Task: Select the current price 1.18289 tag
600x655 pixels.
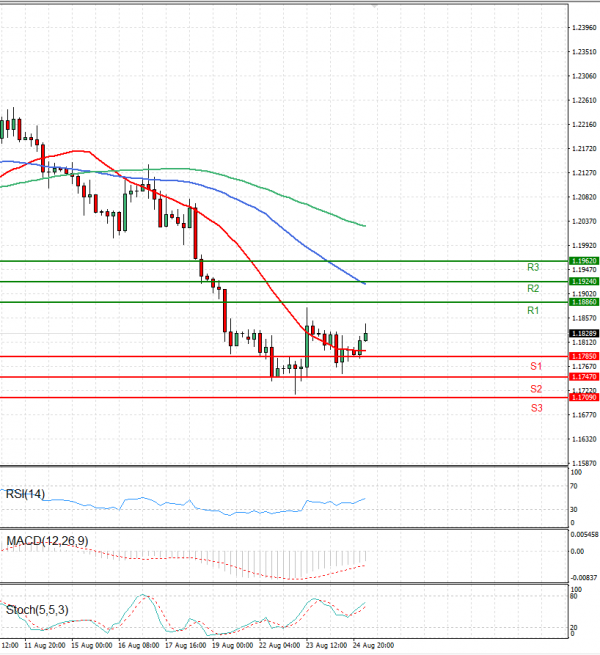Action: (x=584, y=333)
